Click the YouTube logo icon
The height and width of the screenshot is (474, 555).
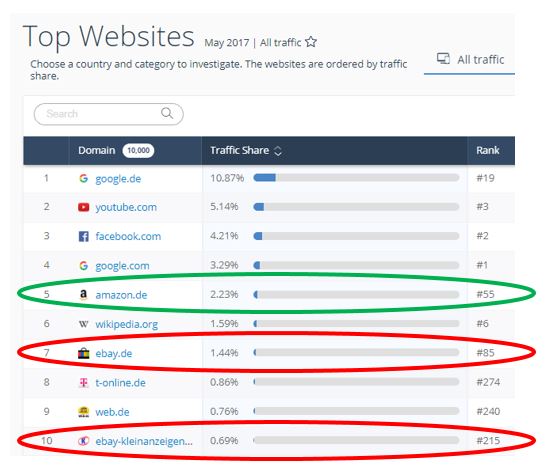click(84, 207)
